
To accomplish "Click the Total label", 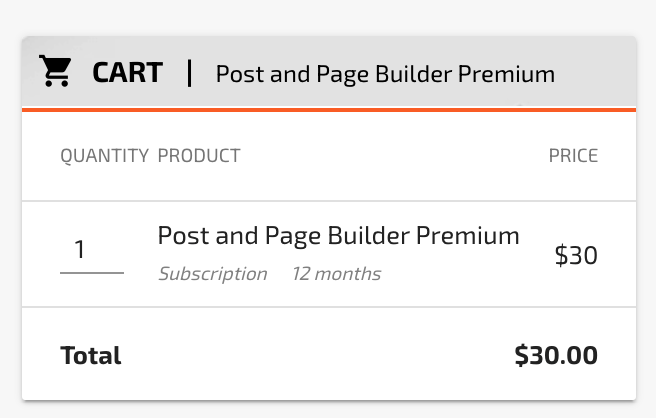I will tap(91, 356).
